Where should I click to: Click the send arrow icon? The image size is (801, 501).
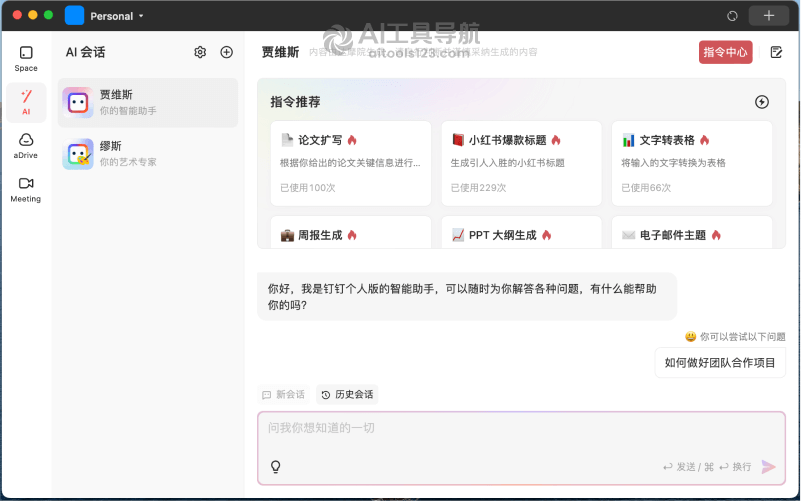768,466
